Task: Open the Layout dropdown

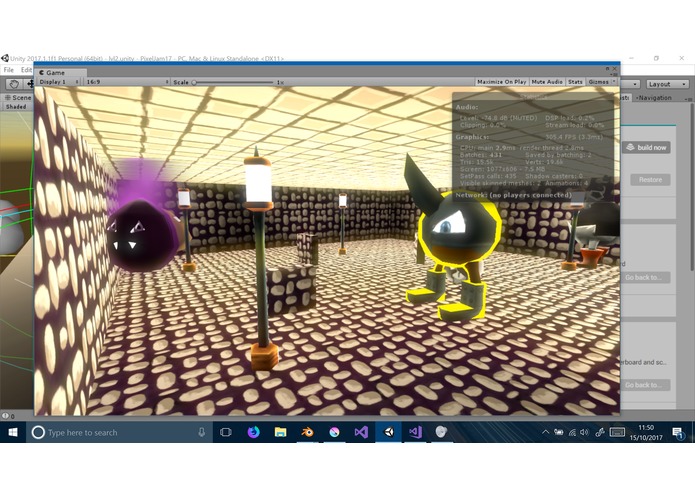Action: 667,84
